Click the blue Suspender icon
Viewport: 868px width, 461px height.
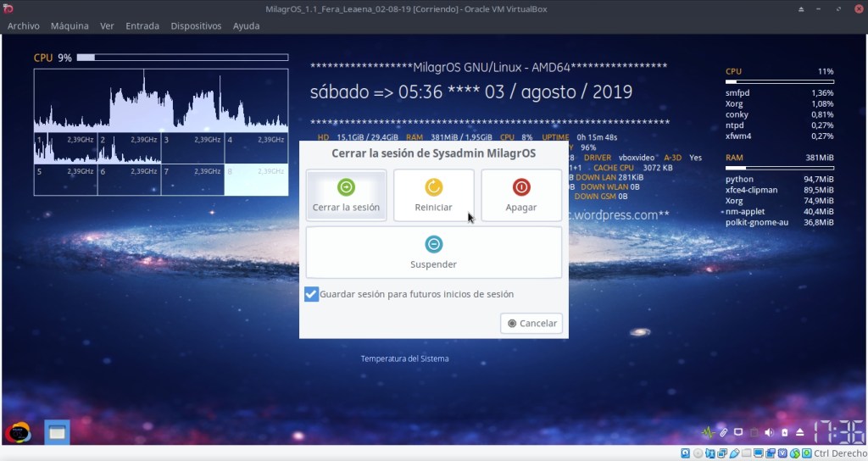(433, 244)
